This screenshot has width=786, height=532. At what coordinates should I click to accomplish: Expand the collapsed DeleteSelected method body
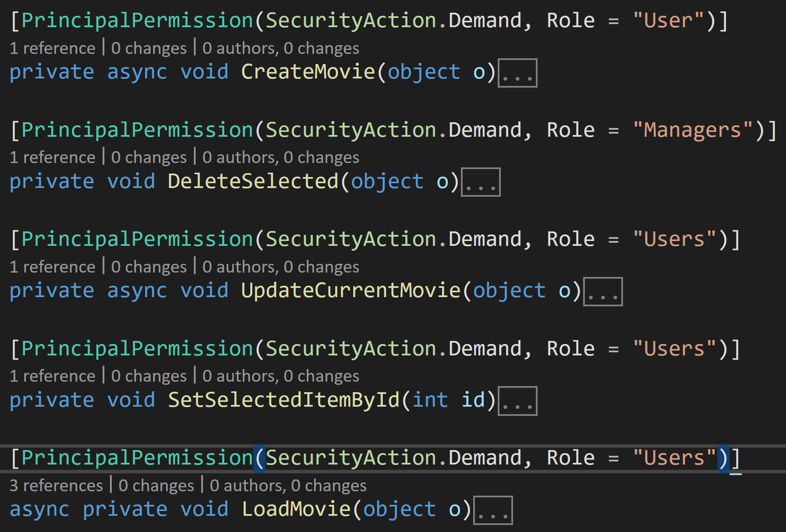click(x=481, y=182)
